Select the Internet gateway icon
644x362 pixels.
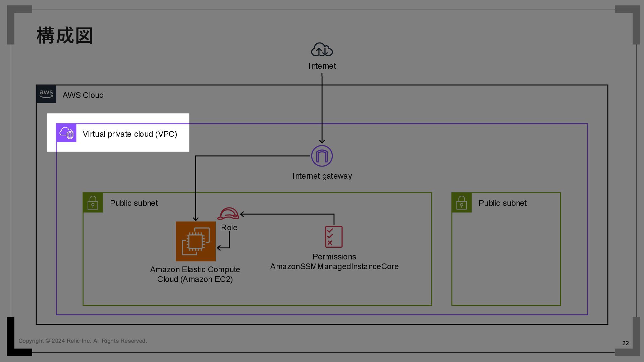coord(322,156)
